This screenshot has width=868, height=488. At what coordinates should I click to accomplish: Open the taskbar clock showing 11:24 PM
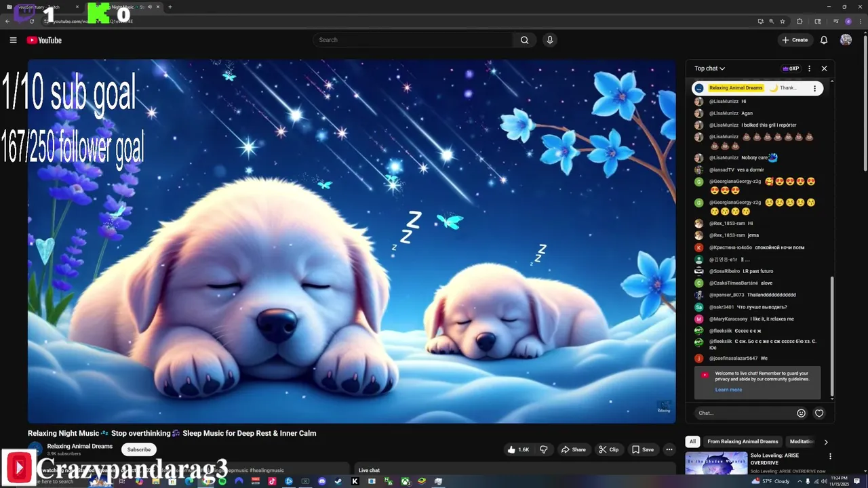pos(841,481)
